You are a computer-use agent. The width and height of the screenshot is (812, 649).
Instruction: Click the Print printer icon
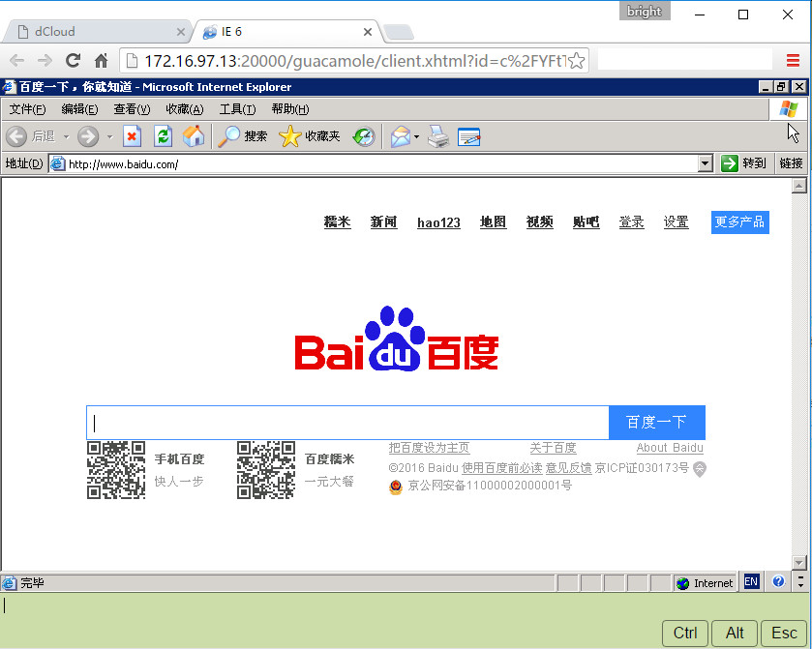pyautogui.click(x=438, y=136)
